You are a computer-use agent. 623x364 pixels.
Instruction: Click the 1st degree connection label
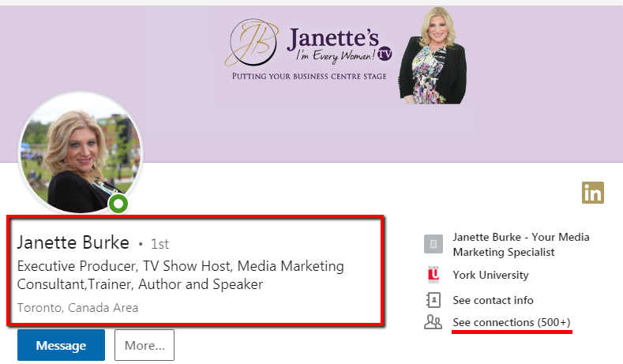[x=160, y=244]
